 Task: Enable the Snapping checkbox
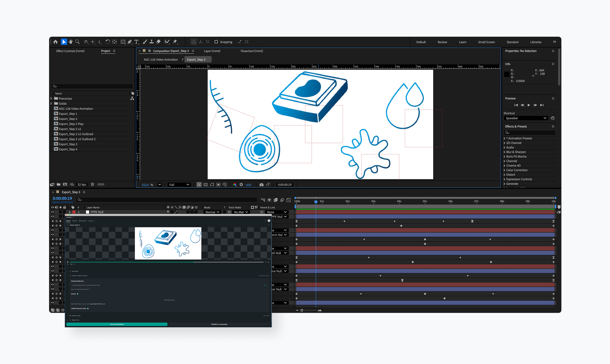[x=216, y=42]
